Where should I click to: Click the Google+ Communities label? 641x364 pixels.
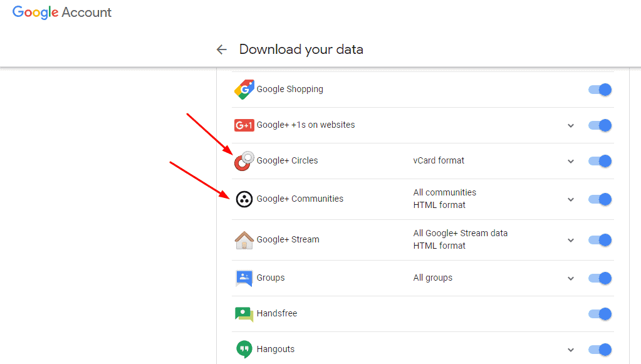coord(300,199)
